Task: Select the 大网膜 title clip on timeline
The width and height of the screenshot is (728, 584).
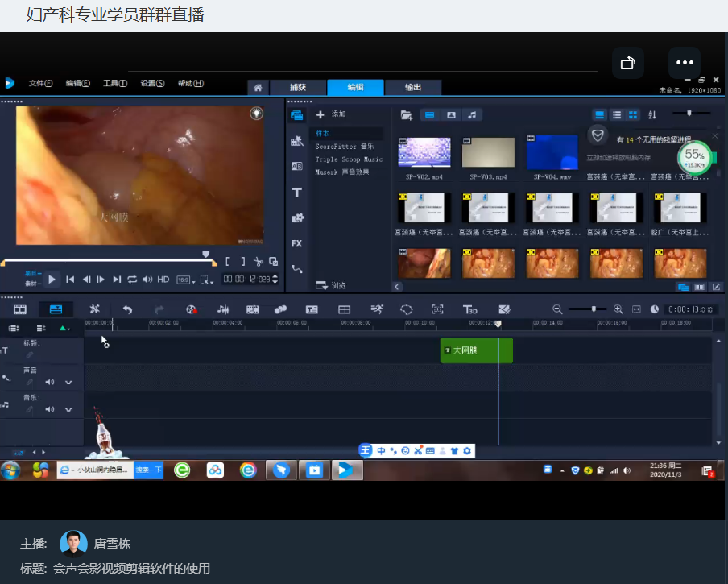Action: [477, 350]
